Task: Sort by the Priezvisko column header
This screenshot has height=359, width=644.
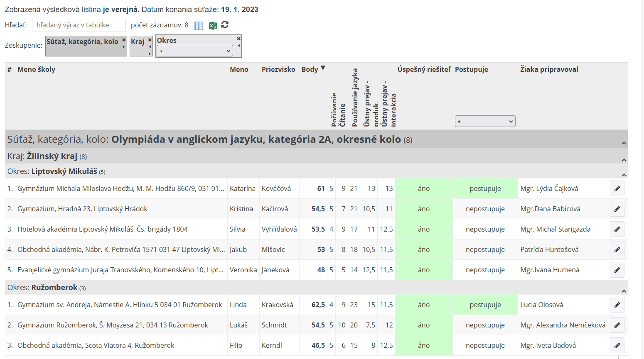Action: coord(278,69)
